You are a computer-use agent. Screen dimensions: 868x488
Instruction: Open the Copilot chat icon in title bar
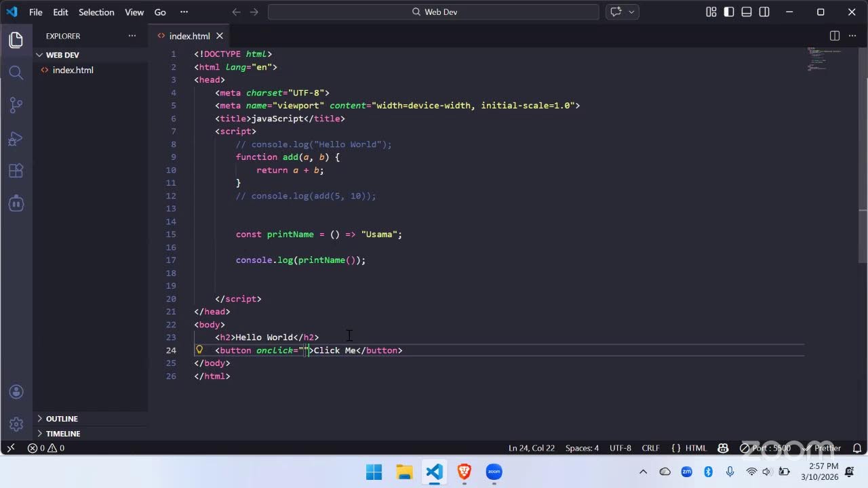point(616,12)
